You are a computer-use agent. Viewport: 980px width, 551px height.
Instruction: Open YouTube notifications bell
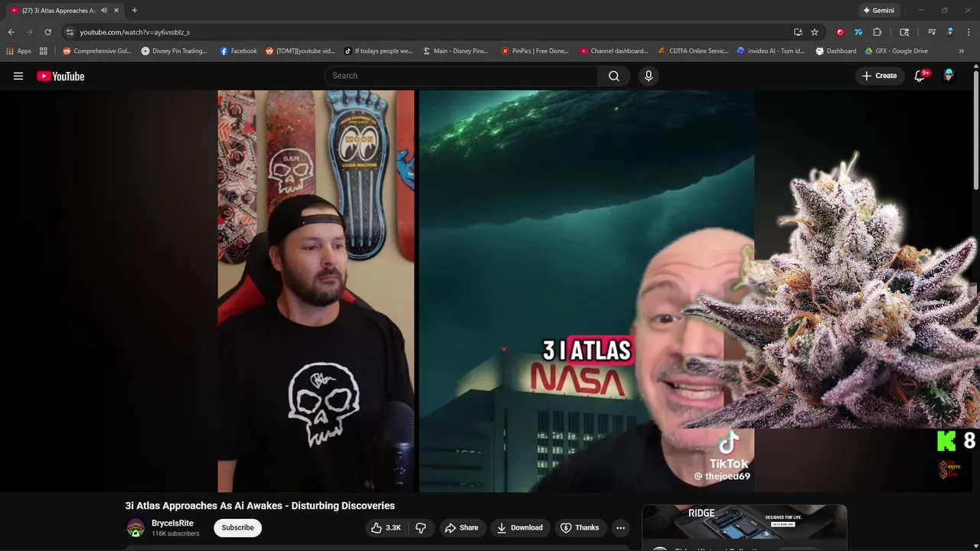[x=920, y=76]
